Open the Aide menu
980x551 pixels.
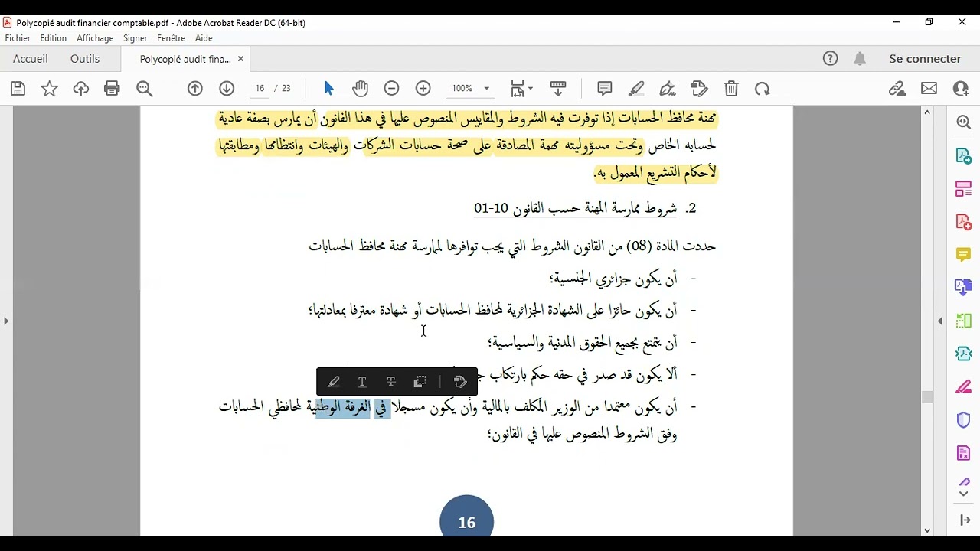(204, 38)
